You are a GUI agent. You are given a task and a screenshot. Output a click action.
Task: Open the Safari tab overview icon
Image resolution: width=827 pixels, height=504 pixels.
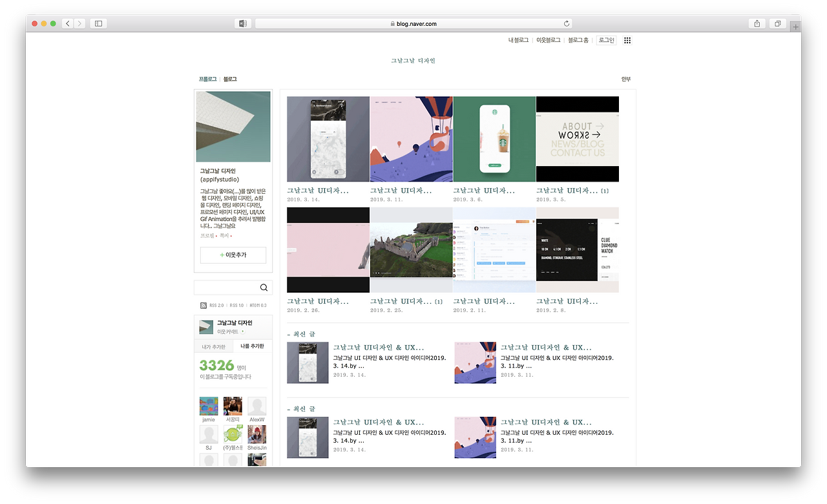point(777,23)
